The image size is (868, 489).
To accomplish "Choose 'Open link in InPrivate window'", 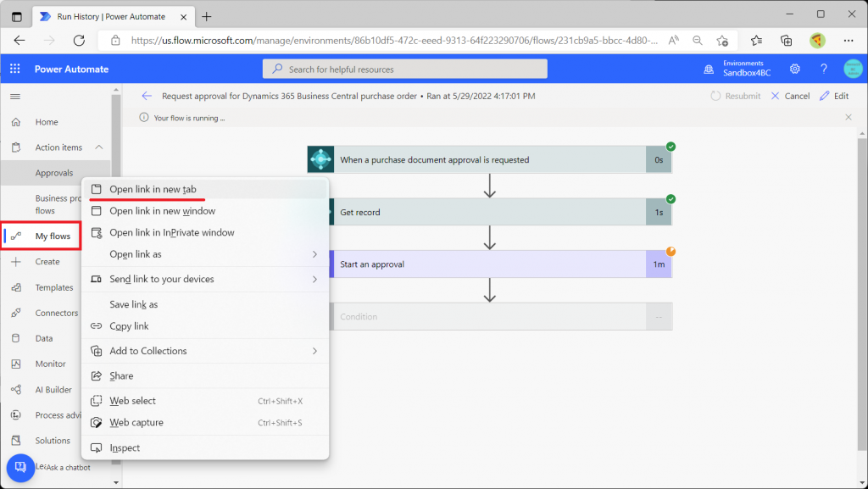I will 205,232.
